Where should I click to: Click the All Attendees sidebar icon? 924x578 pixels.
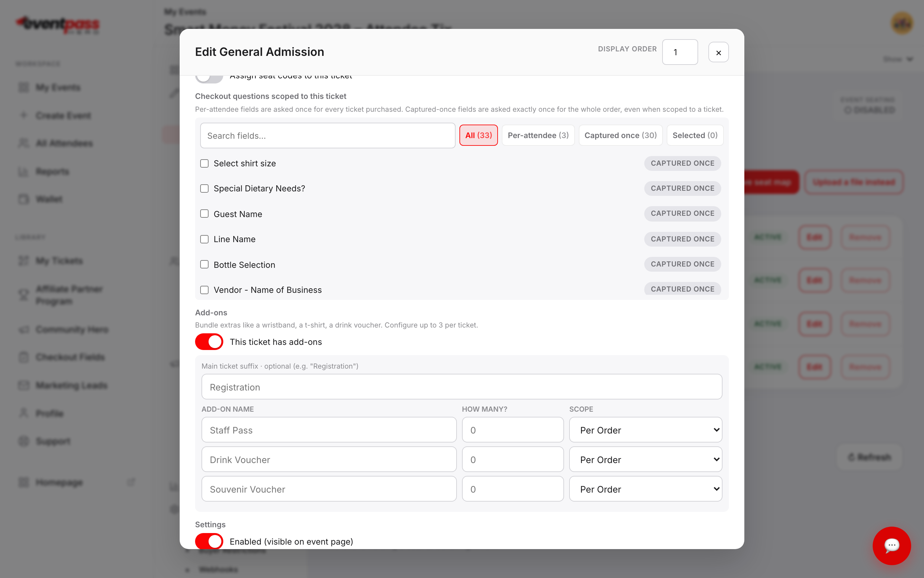click(x=24, y=143)
